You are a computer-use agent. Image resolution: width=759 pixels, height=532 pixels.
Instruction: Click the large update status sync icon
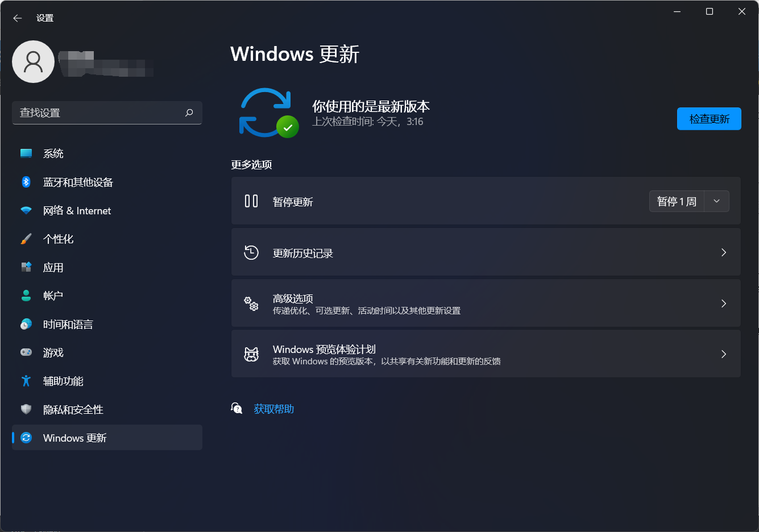pos(268,113)
